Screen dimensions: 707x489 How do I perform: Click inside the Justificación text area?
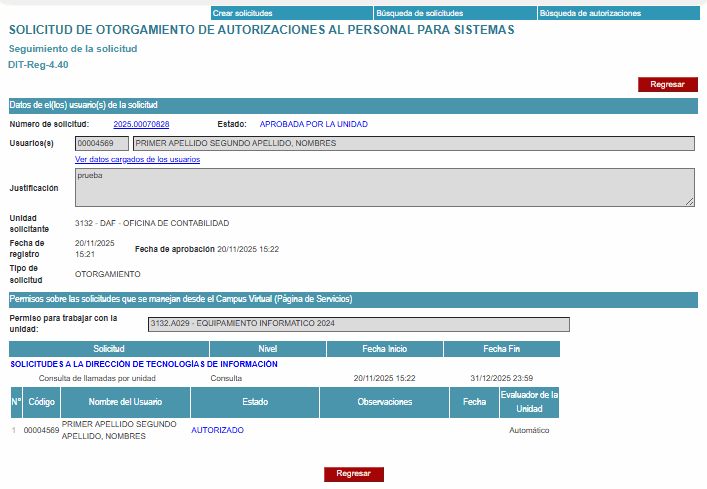pos(384,187)
